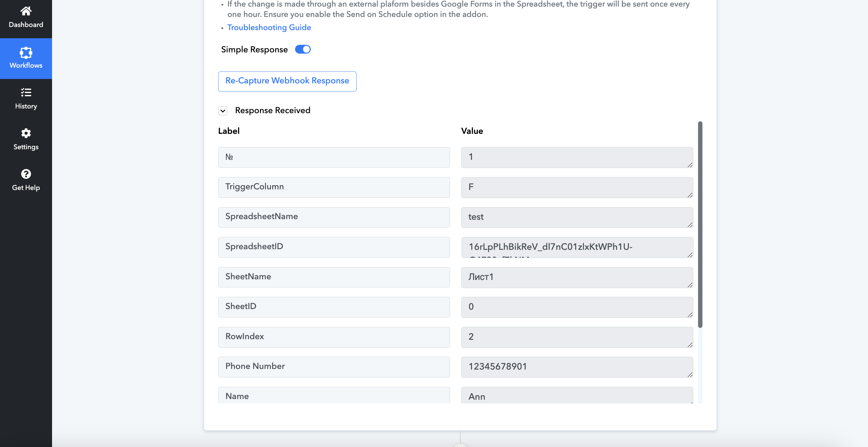
Task: Click the resize handle of TriggerColumn value
Action: point(690,195)
